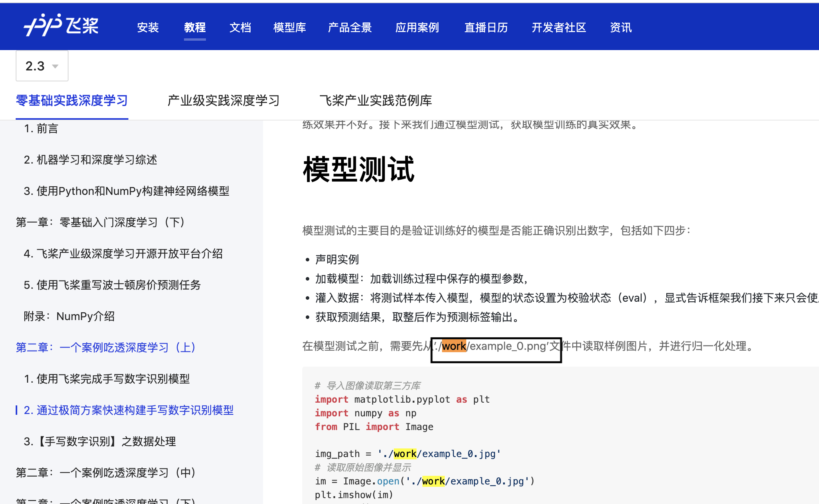The image size is (819, 504).
Task: Open the 产品全景 navigation menu
Action: 350,27
